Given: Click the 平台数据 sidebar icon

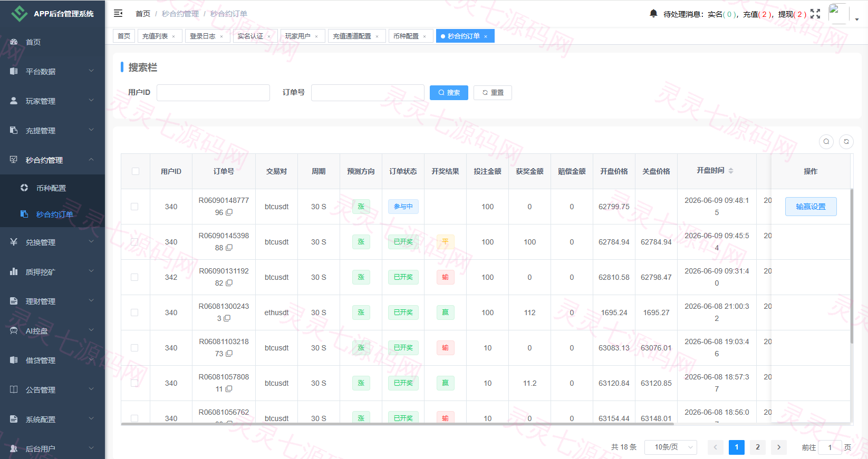Looking at the screenshot, I should click(14, 71).
